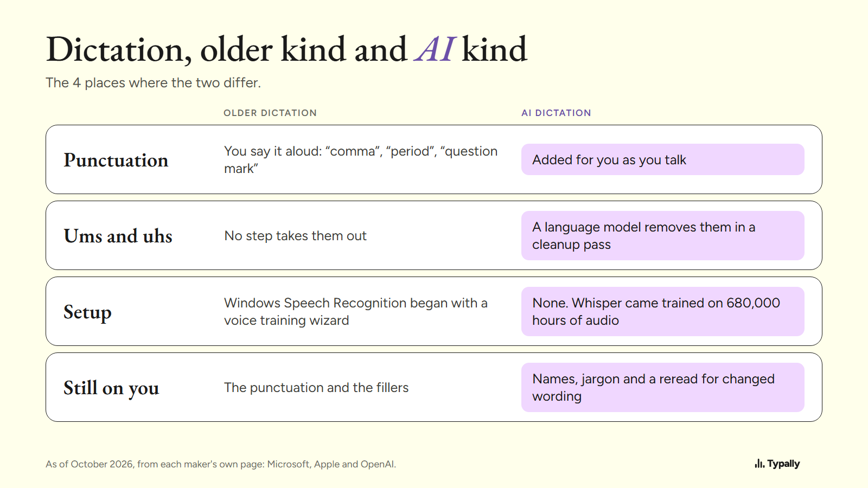Click the footnote 'As of October 2026, from each maker's own page'
The image size is (868, 488).
coord(155,464)
